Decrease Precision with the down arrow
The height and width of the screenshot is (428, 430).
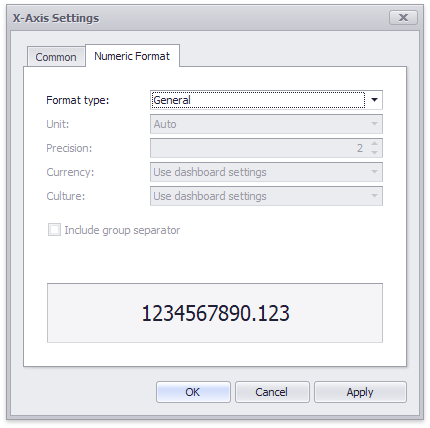click(x=374, y=153)
